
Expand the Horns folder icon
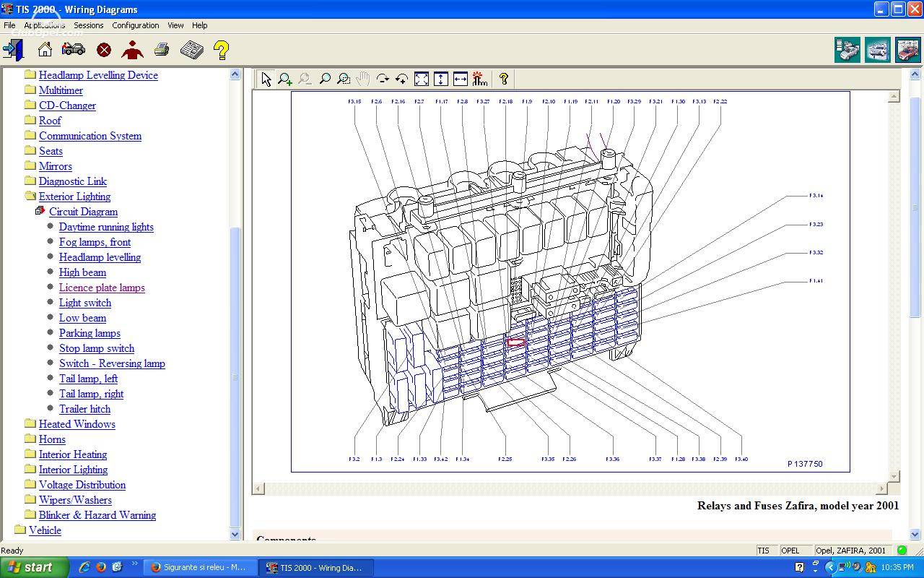(x=30, y=439)
